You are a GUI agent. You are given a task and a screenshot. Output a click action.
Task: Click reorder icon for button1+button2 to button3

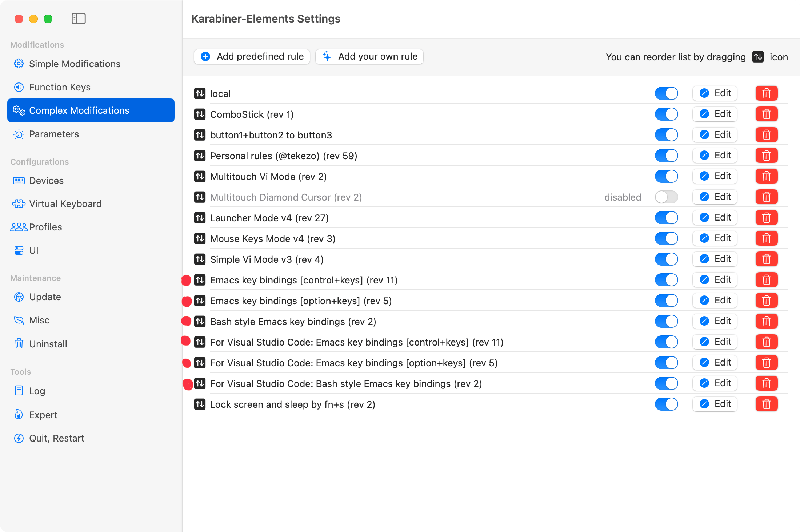pos(200,135)
